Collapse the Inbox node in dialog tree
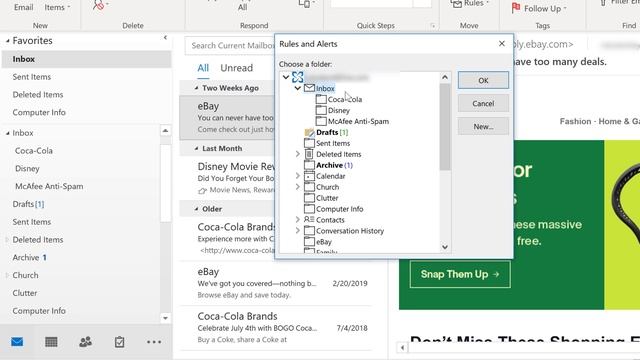This screenshot has height=360, width=640. (x=298, y=88)
